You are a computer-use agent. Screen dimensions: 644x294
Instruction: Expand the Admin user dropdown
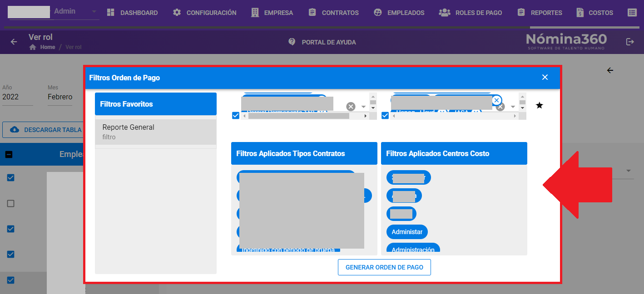[94, 11]
